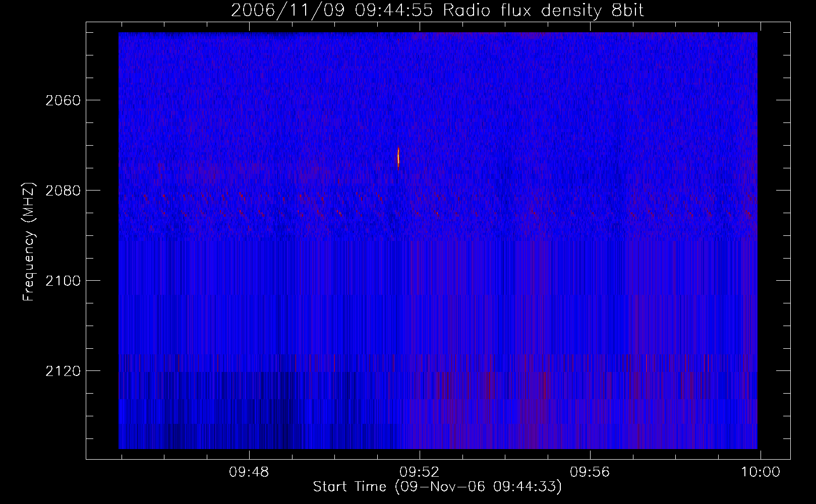Viewport: 816px width, 504px height.
Task: Click the 09:48 time tick label
Action: (249, 472)
